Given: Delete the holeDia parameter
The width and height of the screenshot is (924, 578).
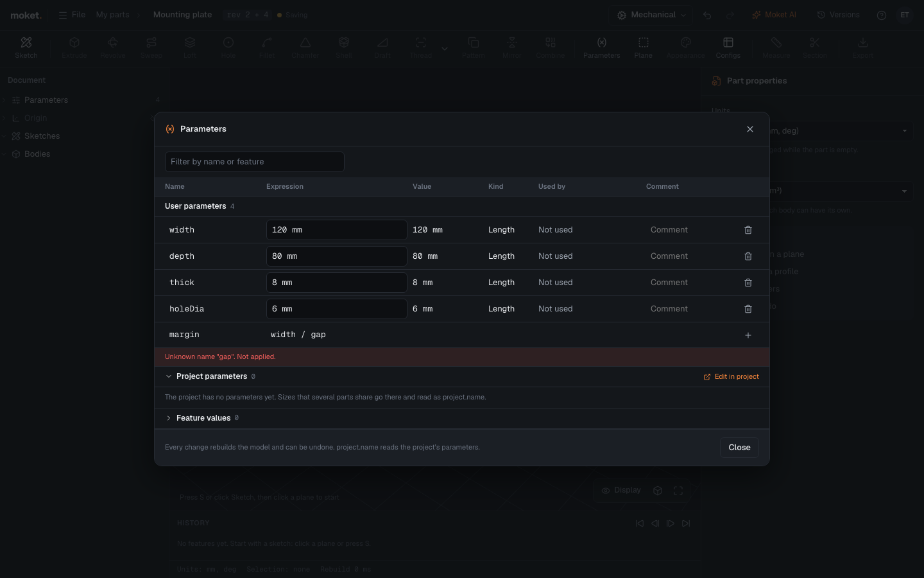Looking at the screenshot, I should tap(748, 309).
